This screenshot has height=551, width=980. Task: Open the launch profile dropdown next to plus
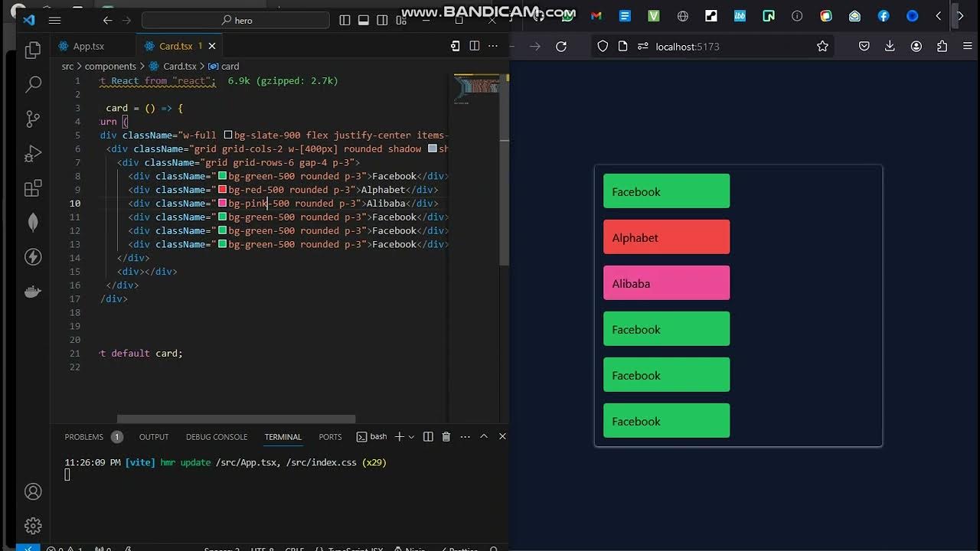412,436
